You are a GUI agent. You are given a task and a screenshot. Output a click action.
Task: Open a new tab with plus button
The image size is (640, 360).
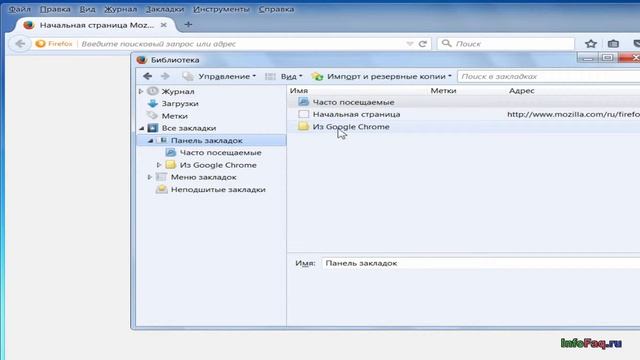pos(188,24)
